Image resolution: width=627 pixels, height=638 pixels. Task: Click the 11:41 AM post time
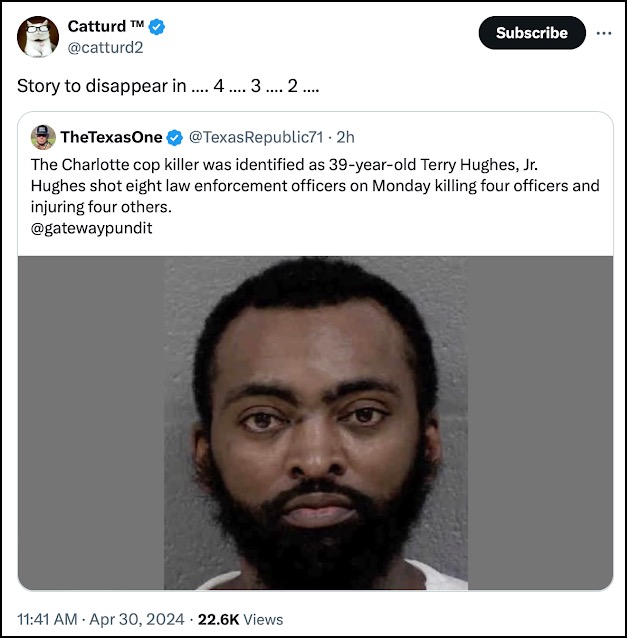click(x=46, y=619)
